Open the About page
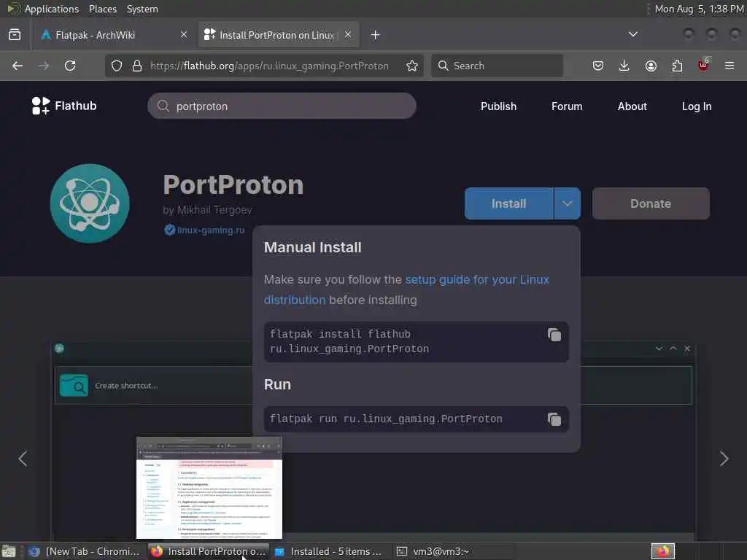747x560 pixels. pyautogui.click(x=632, y=106)
